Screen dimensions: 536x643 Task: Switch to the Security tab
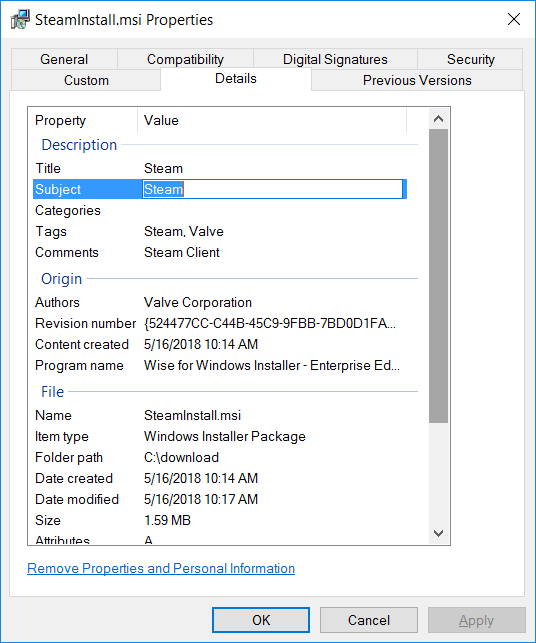pyautogui.click(x=470, y=59)
